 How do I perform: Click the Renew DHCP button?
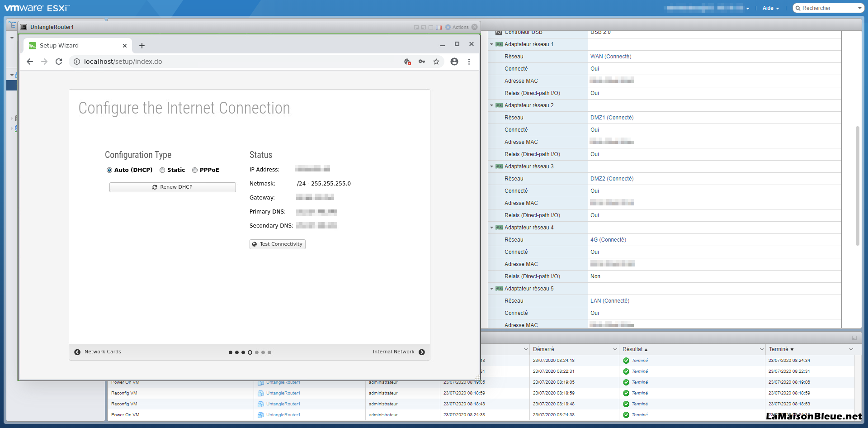172,187
